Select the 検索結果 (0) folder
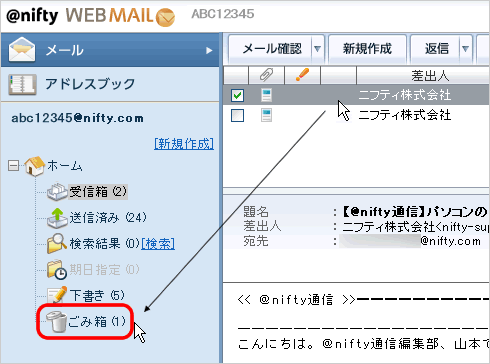The image size is (490, 364). click(105, 244)
